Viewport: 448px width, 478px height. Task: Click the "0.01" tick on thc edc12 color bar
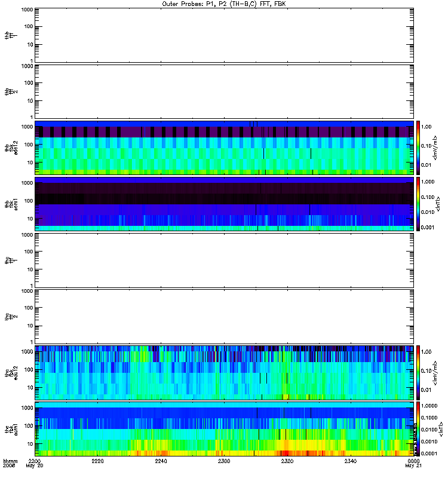click(x=426, y=390)
